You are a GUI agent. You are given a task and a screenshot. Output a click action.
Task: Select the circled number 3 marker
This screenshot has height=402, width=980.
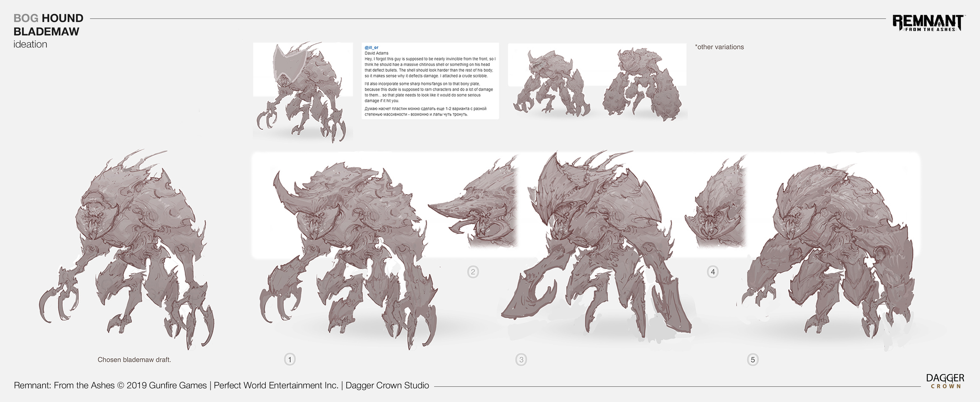coord(521,359)
